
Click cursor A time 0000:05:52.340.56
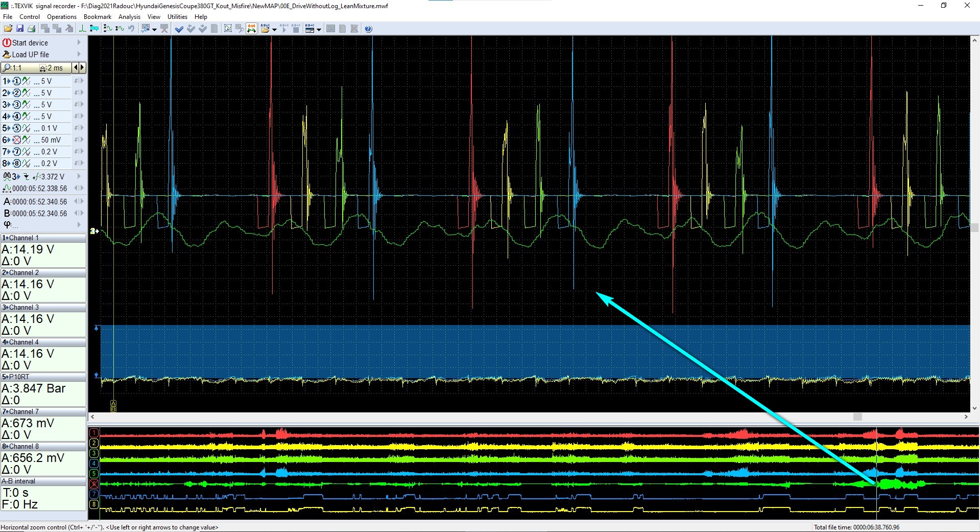click(40, 202)
